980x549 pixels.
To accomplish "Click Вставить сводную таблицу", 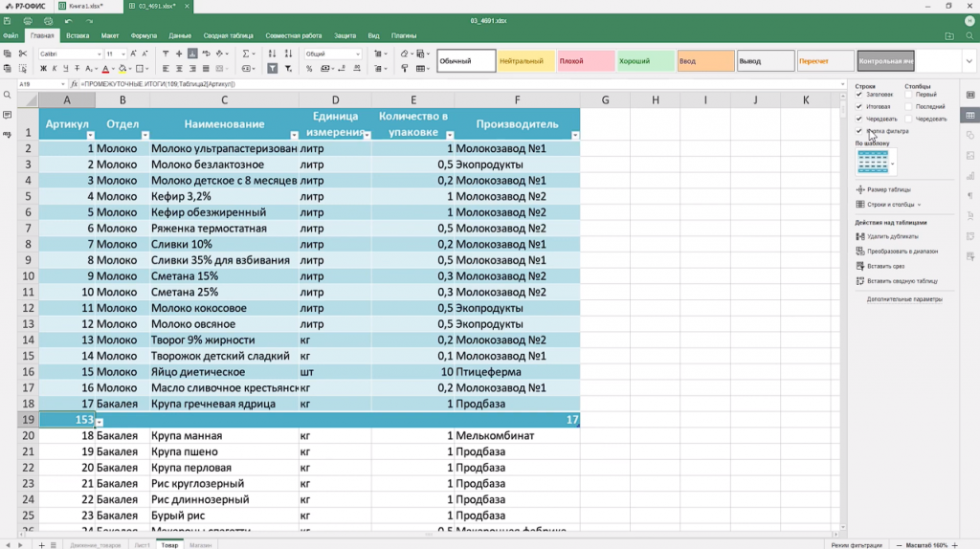I will pos(896,281).
